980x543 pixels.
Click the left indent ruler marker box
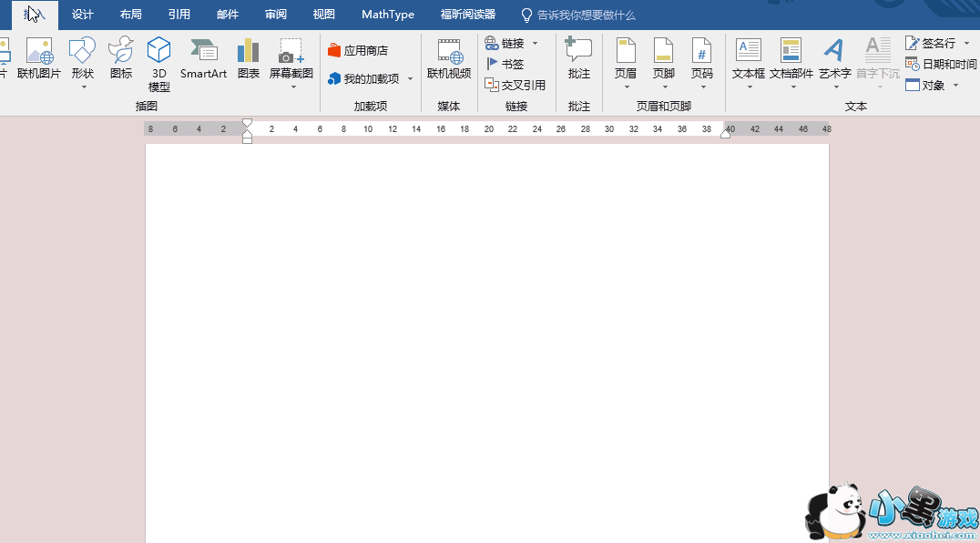point(247,140)
